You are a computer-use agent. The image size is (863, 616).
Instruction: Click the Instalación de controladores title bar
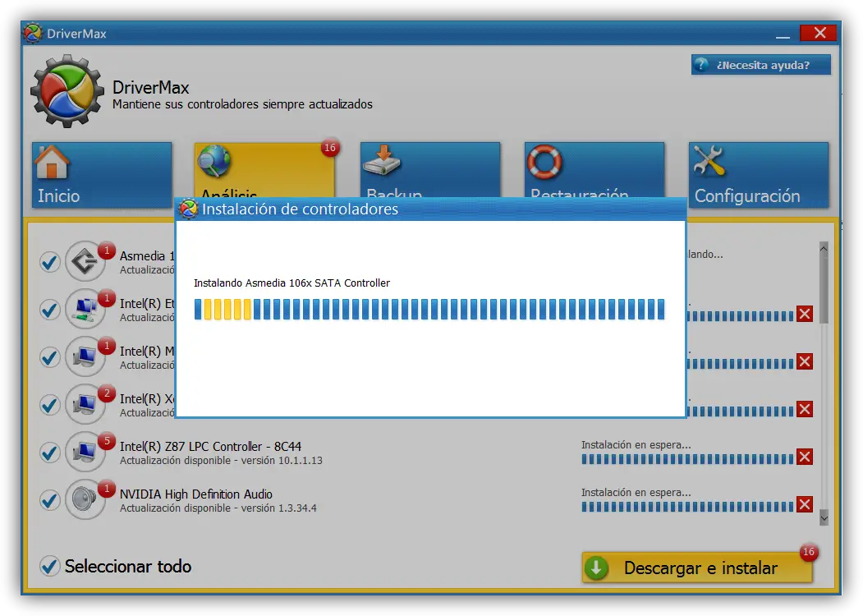[430, 209]
